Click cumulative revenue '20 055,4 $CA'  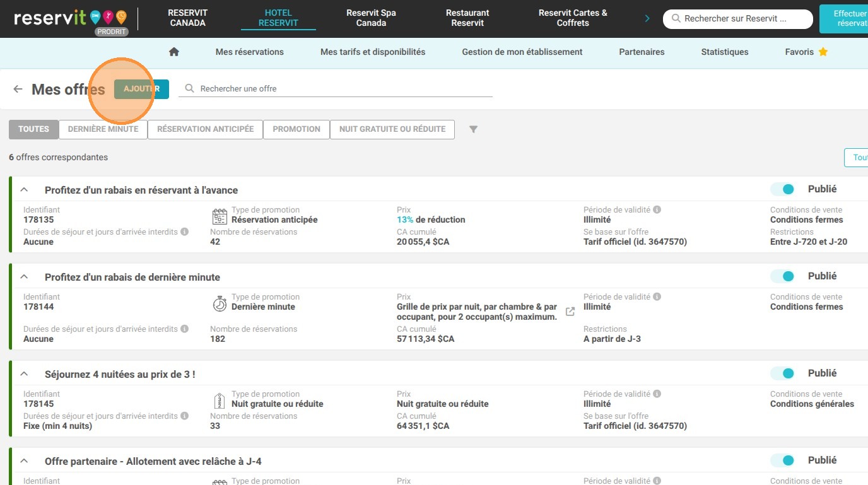423,242
